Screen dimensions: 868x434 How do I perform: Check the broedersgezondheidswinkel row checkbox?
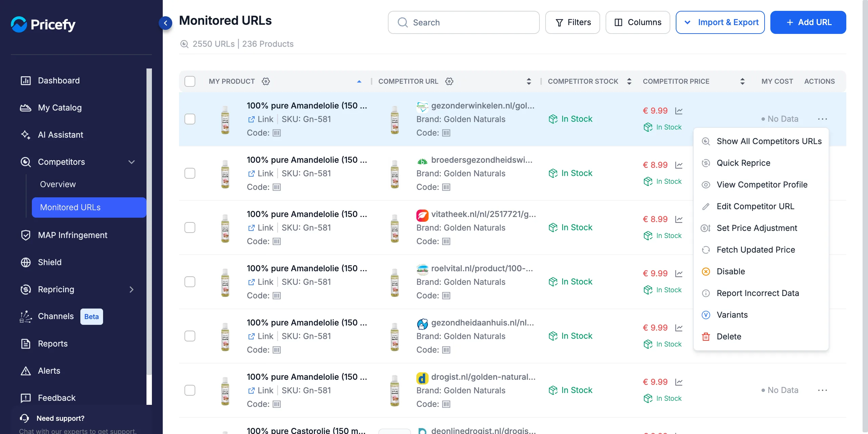click(x=190, y=173)
